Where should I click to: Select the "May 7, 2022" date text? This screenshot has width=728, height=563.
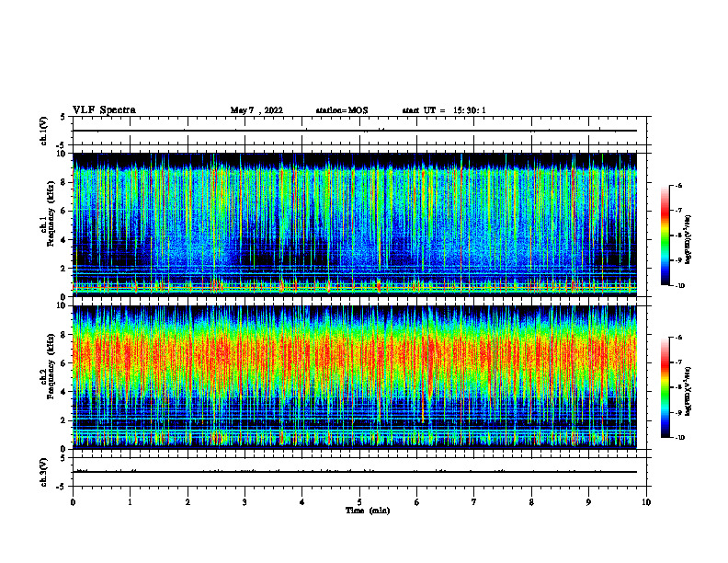click(256, 110)
